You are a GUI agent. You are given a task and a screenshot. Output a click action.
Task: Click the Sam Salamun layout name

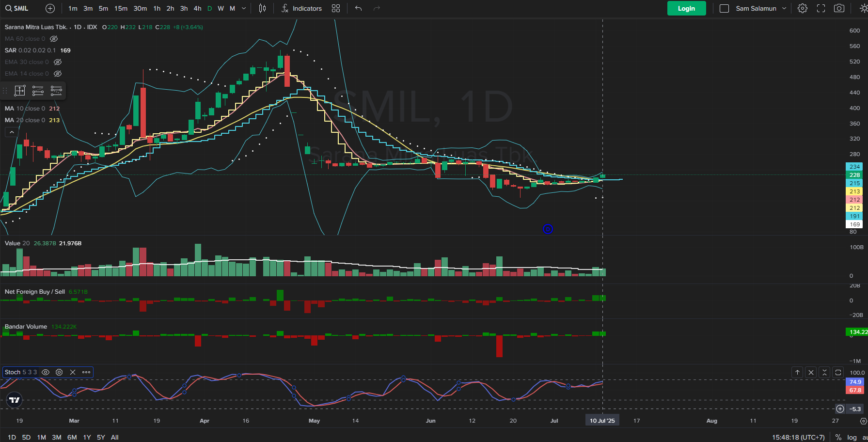(x=756, y=8)
